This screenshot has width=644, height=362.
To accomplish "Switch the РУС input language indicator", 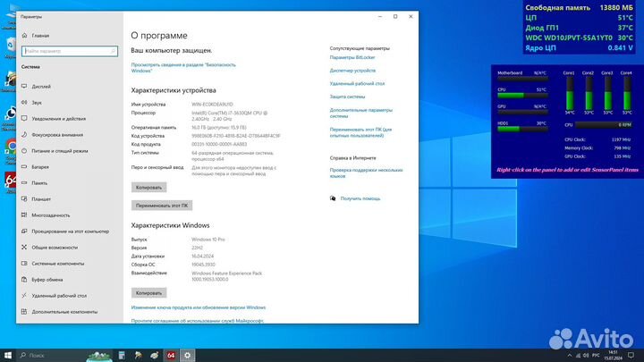I will [597, 356].
